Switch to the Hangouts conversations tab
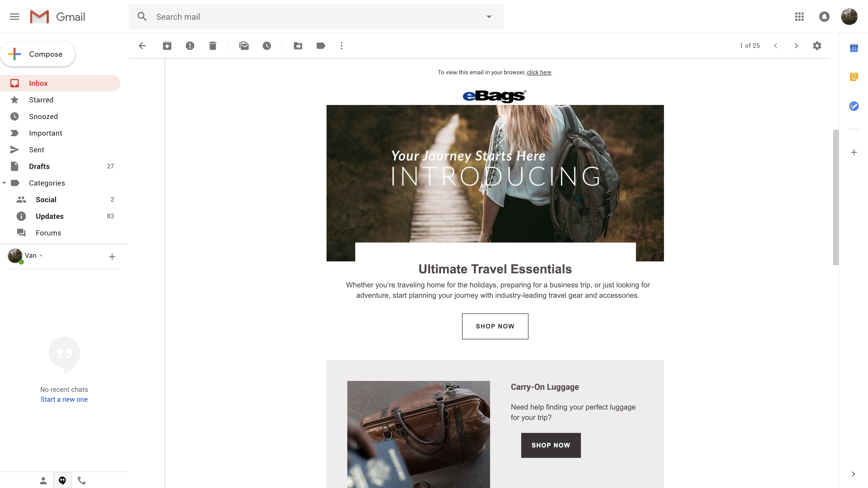Viewport: 868px width, 488px height. [62, 480]
